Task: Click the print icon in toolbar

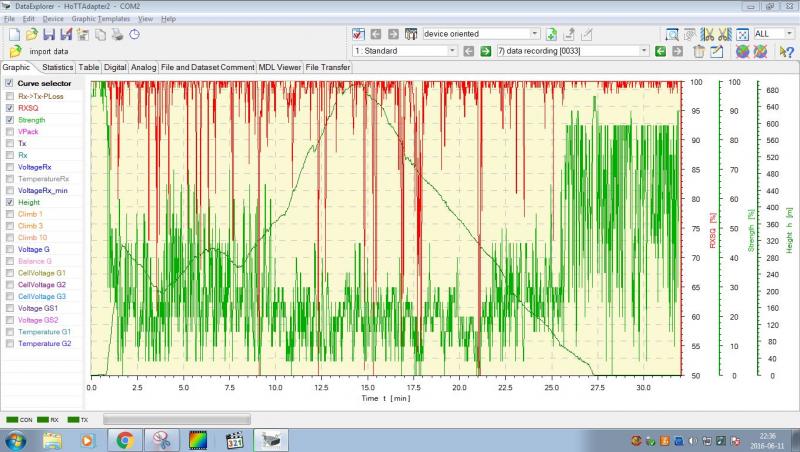Action: coord(118,34)
